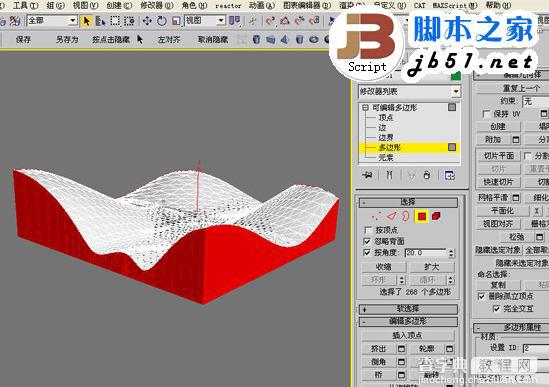
Task: Expand the 软选择 rollout
Action: [x=408, y=309]
